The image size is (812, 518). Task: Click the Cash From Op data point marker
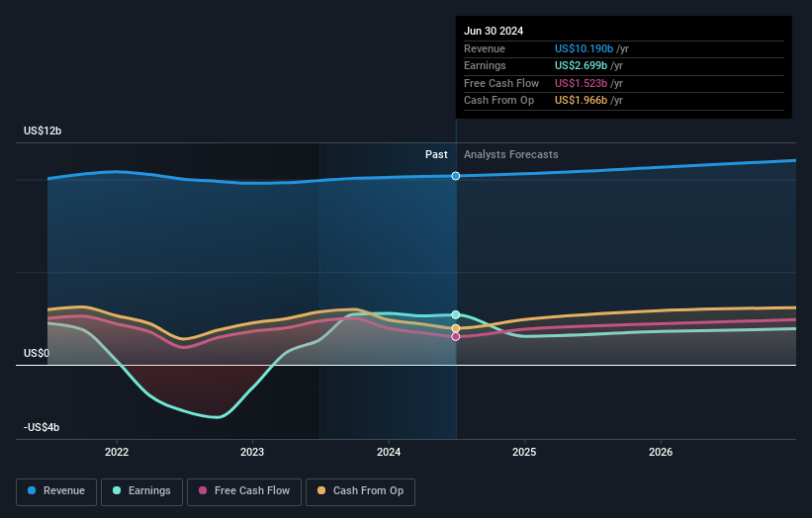[x=456, y=328]
